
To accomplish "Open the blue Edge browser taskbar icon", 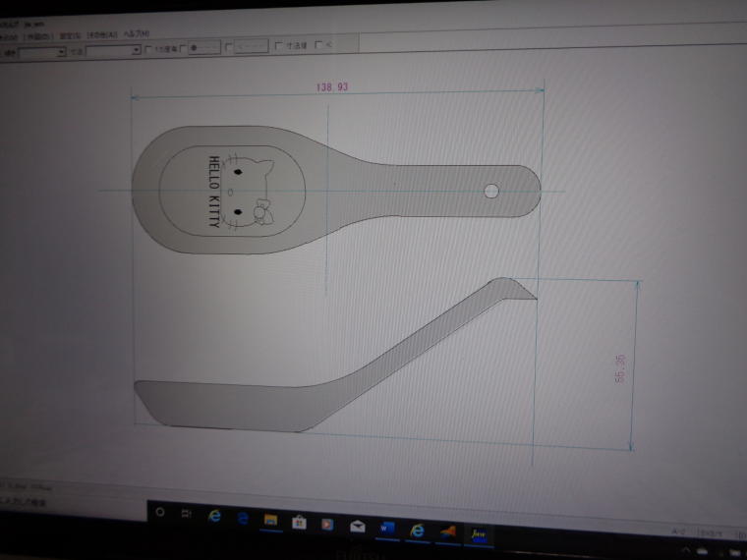I will (x=243, y=518).
